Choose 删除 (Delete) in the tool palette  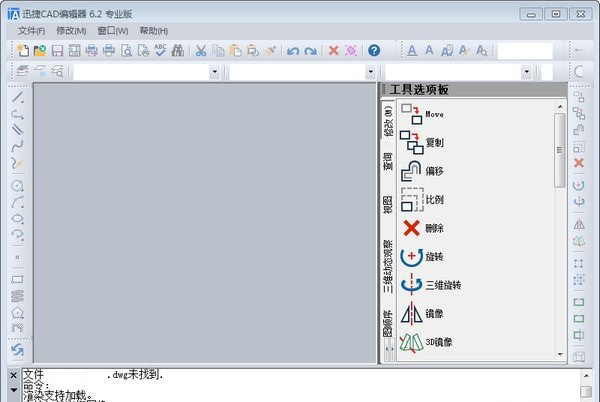click(422, 228)
